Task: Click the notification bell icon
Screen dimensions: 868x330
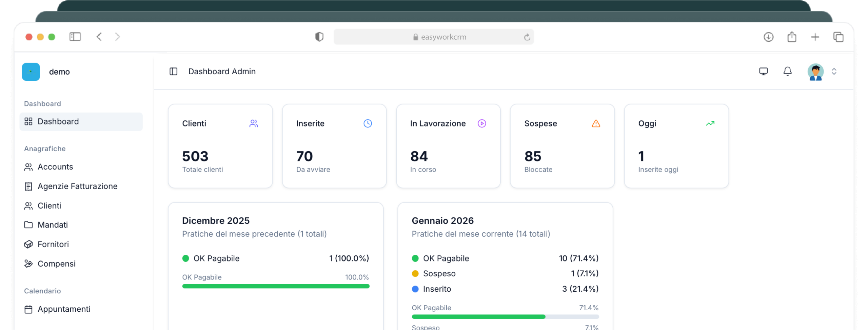Action: [x=787, y=71]
